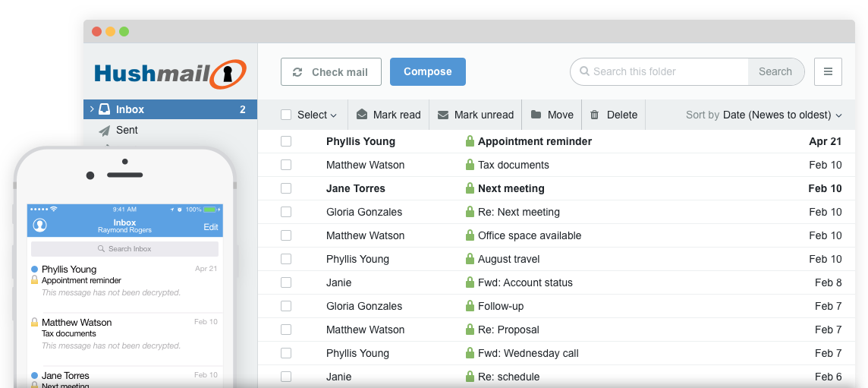Expand the Inbox folder chevron
Image resolution: width=868 pixels, height=388 pixels.
pyautogui.click(x=91, y=109)
